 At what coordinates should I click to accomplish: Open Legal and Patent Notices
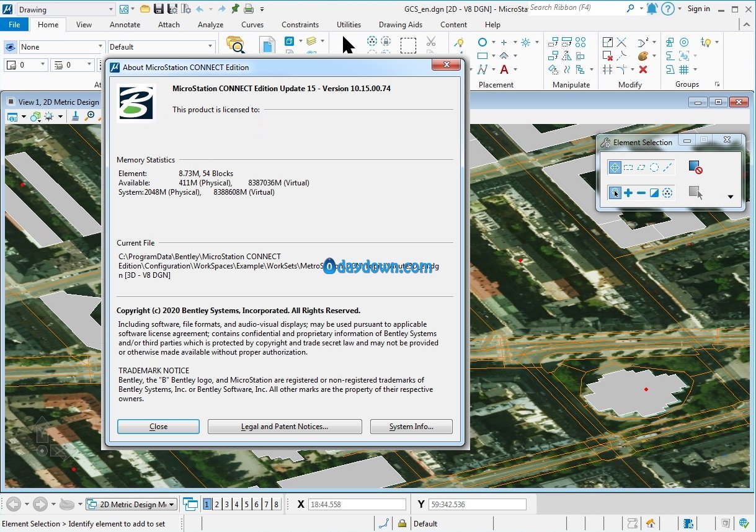click(285, 427)
